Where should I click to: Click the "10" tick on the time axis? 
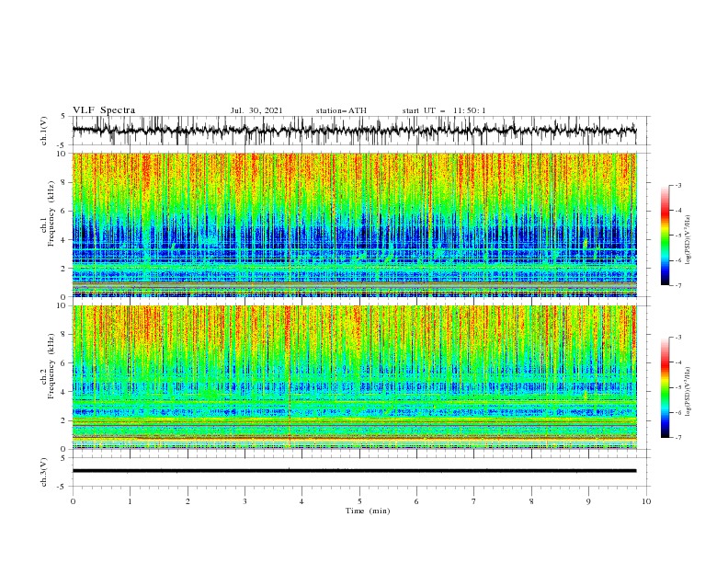click(x=646, y=501)
